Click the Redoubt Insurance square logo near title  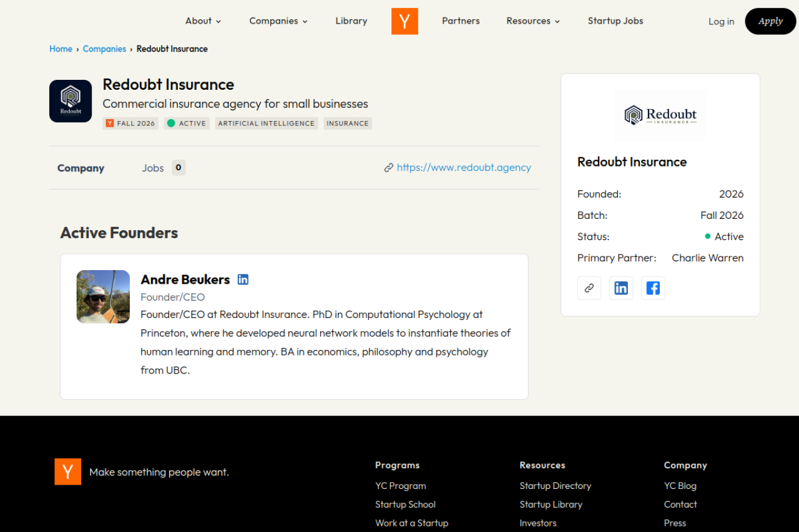pos(71,101)
